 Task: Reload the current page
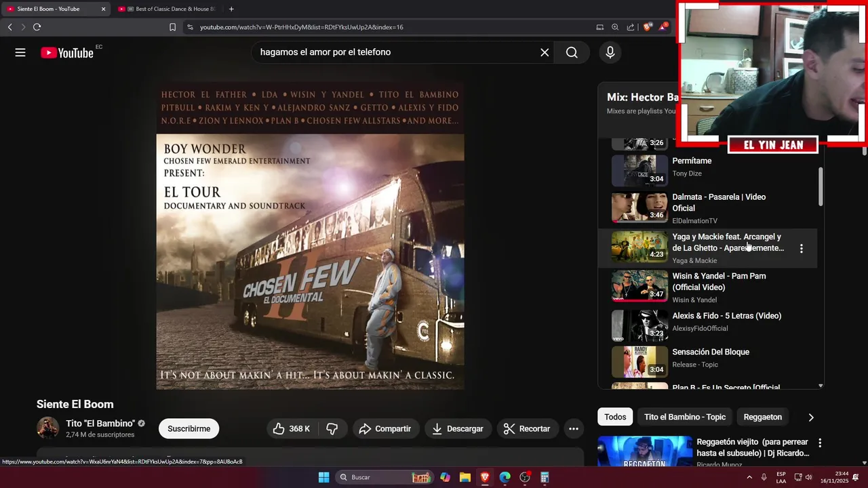pos(37,27)
